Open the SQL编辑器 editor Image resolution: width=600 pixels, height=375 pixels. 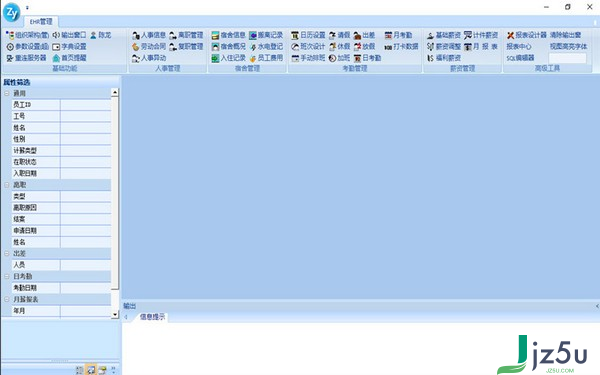[x=520, y=58]
